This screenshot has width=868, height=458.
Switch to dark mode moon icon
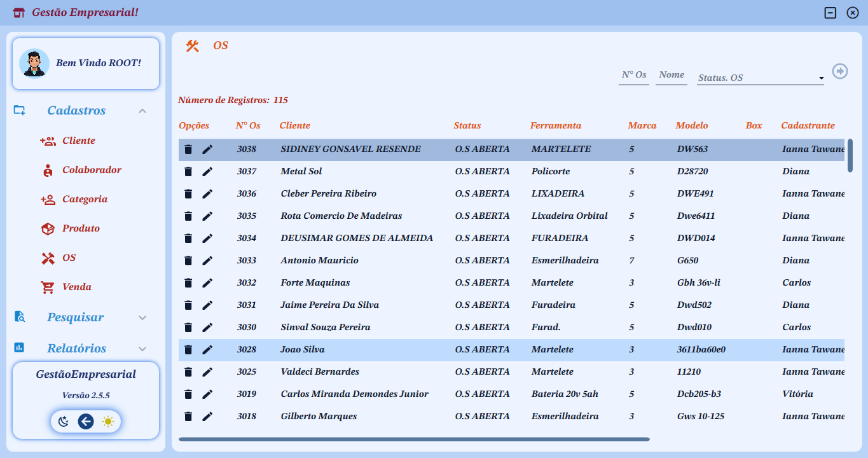(x=64, y=421)
